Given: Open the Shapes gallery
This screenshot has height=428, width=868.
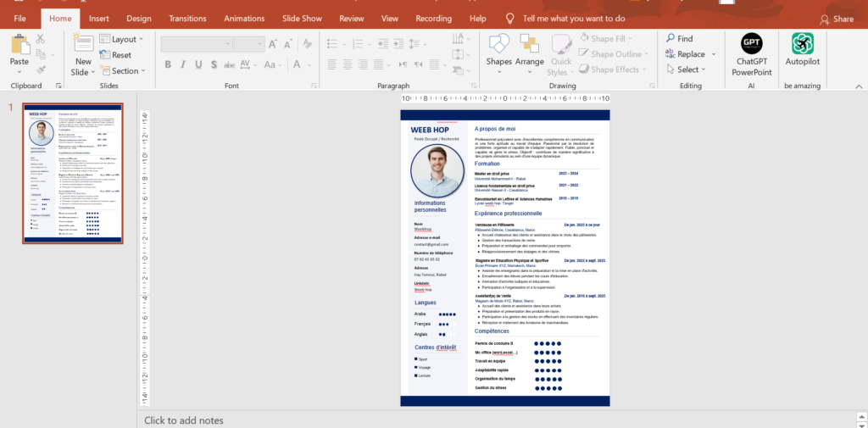Looking at the screenshot, I should (498, 44).
